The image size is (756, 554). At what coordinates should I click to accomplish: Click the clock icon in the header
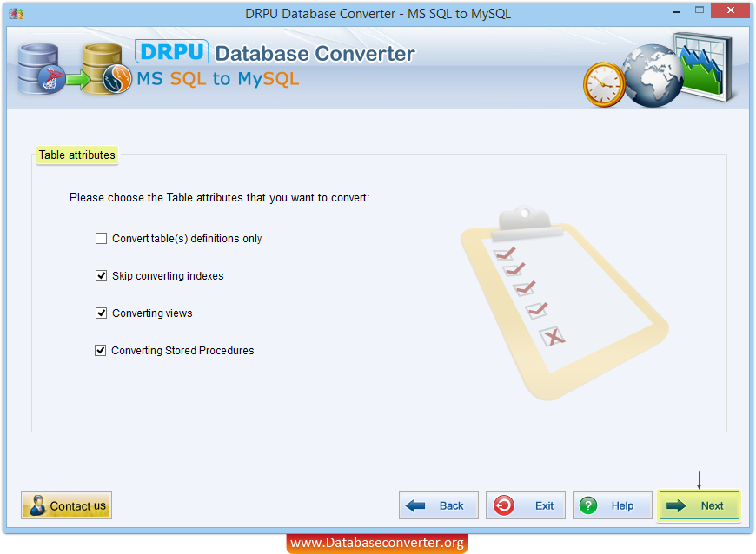[604, 84]
